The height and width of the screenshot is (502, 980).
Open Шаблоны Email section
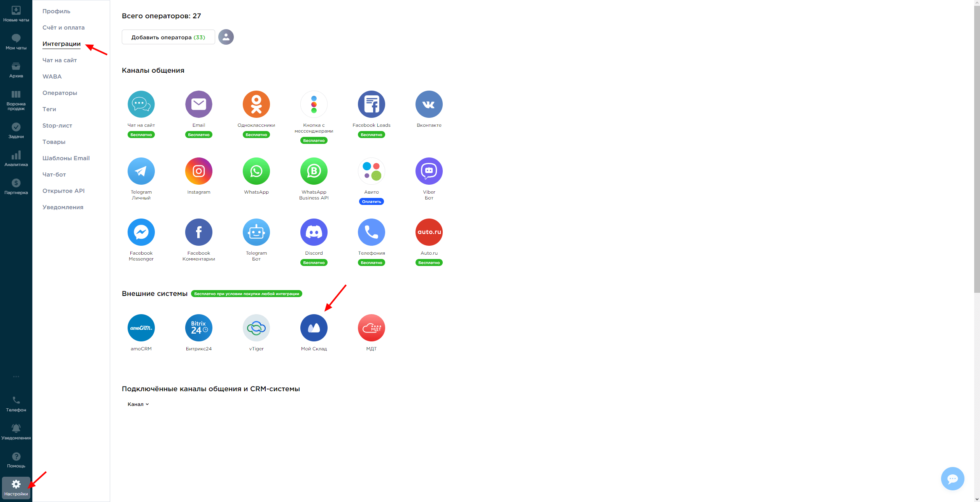66,157
